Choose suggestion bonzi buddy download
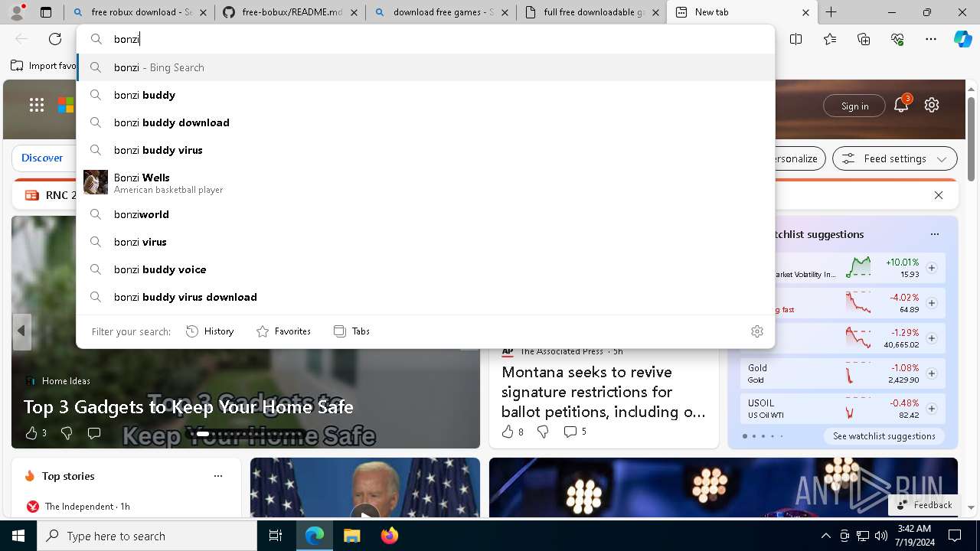The height and width of the screenshot is (551, 980). pyautogui.click(x=426, y=122)
